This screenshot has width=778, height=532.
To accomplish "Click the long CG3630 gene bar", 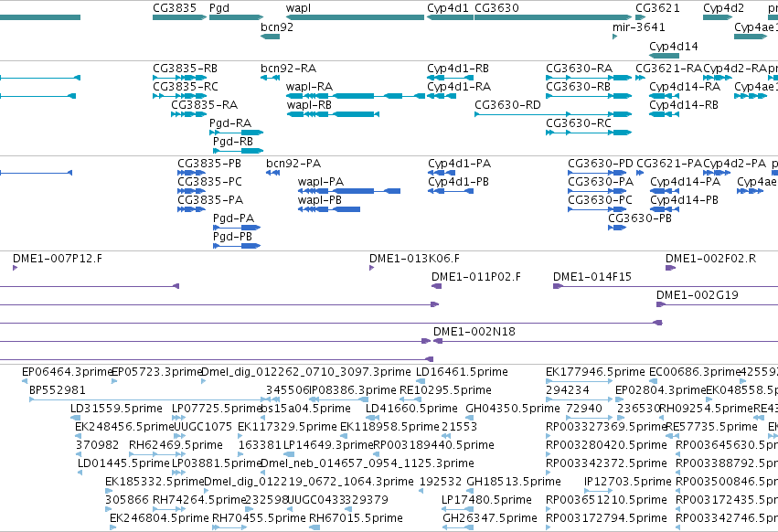I will 553,17.
